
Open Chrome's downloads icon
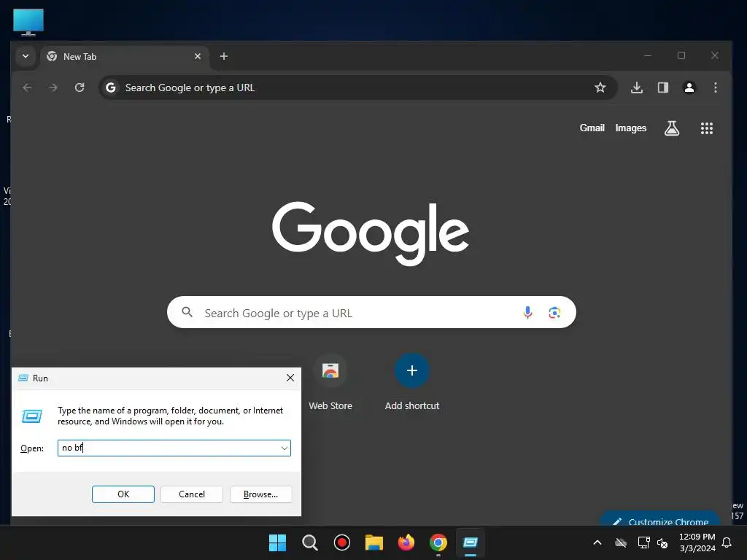click(x=636, y=87)
